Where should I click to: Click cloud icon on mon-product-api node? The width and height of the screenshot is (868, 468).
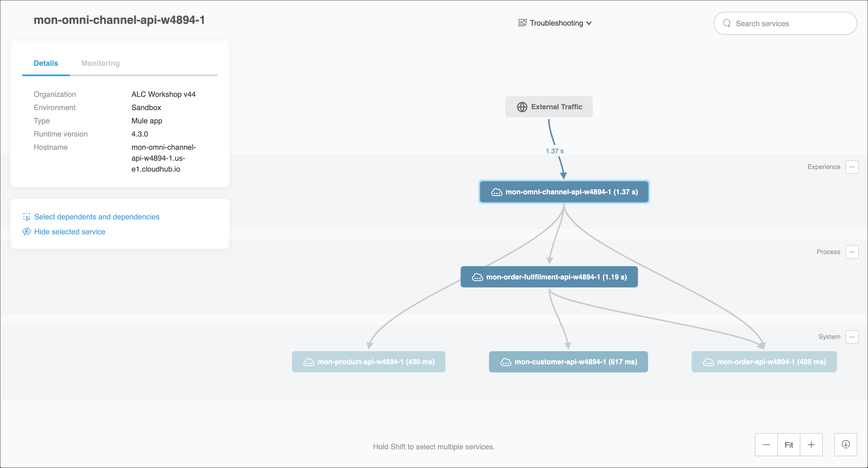click(x=309, y=362)
